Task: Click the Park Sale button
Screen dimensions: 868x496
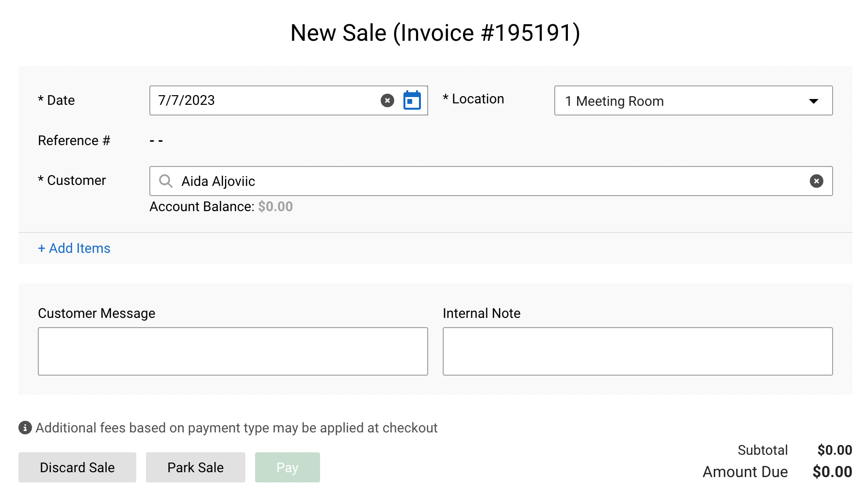Action: (195, 467)
